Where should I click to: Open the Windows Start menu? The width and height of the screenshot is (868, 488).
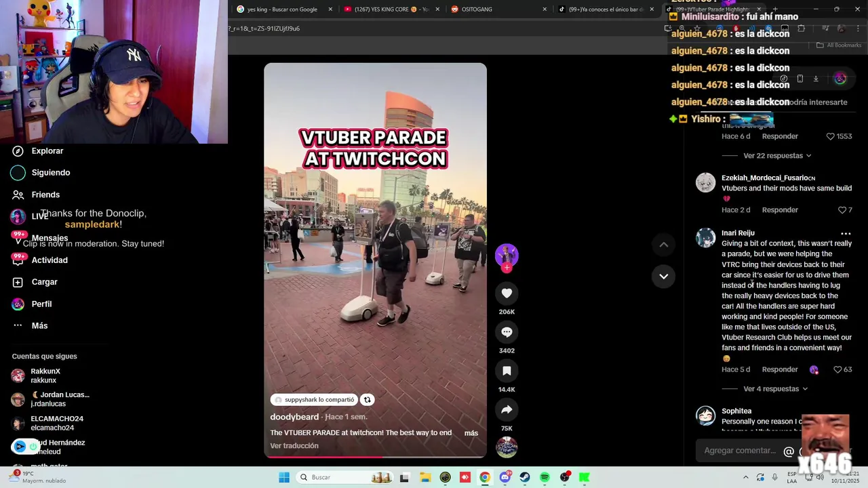pyautogui.click(x=284, y=478)
